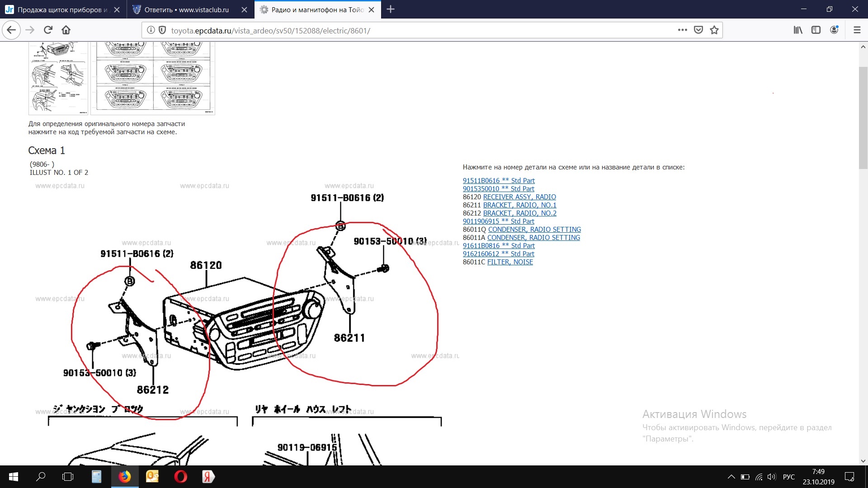The height and width of the screenshot is (488, 868).
Task: Open the Firefox hamburger menu
Action: coord(857,30)
